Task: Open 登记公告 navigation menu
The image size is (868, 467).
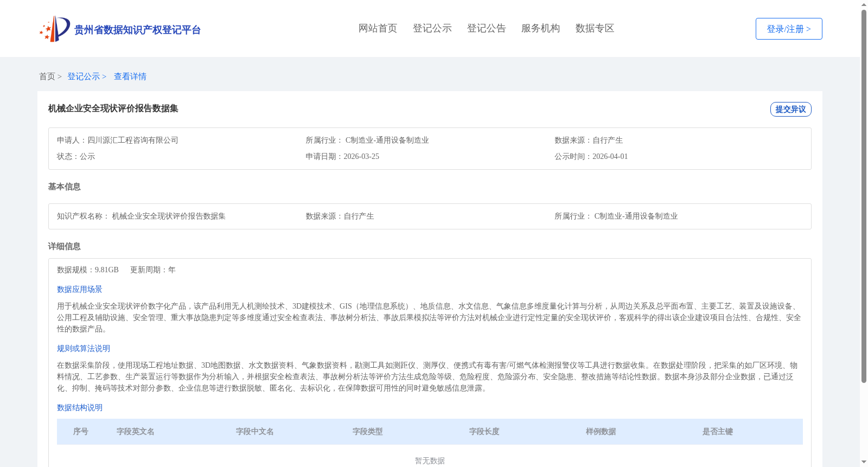Action: [486, 28]
